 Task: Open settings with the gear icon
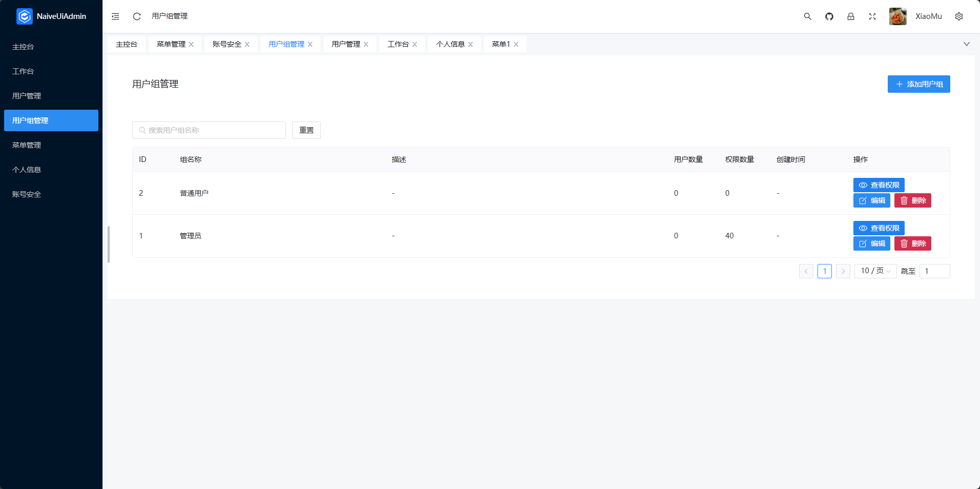tap(958, 16)
